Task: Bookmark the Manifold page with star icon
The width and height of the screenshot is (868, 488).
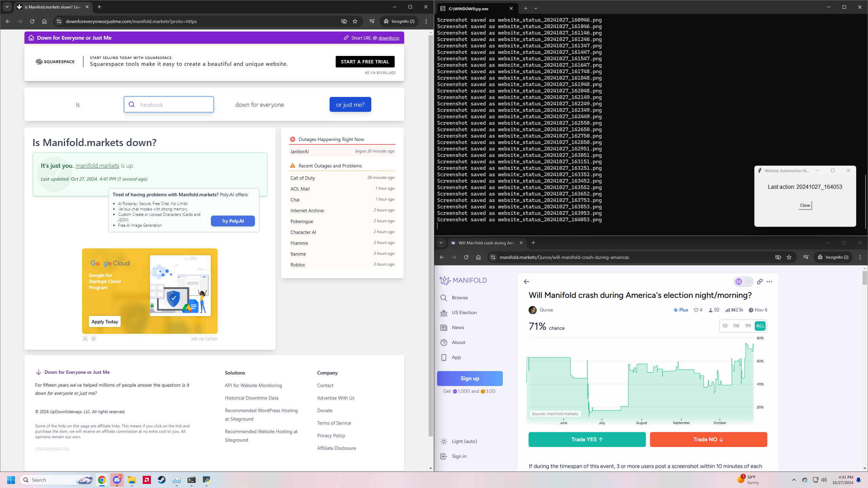Action: pyautogui.click(x=789, y=257)
